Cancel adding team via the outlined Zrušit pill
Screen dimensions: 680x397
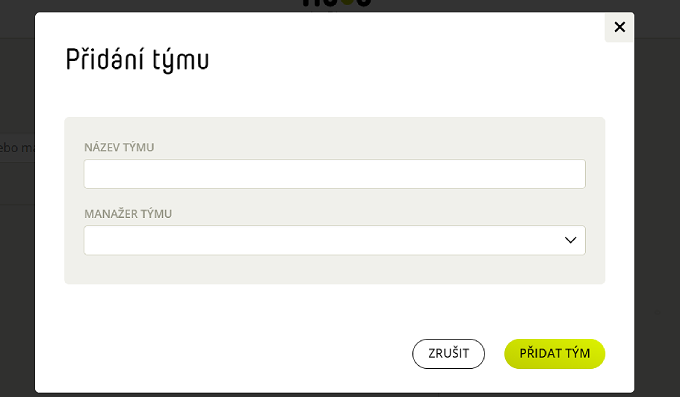tap(448, 354)
